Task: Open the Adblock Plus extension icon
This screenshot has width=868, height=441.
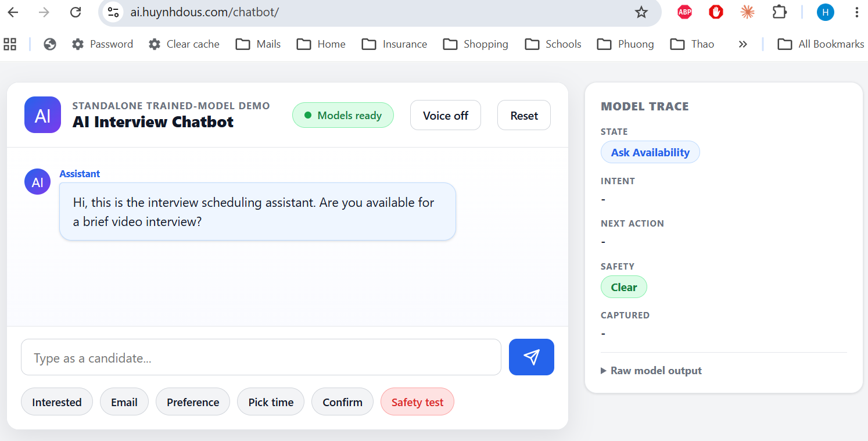Action: (x=685, y=12)
